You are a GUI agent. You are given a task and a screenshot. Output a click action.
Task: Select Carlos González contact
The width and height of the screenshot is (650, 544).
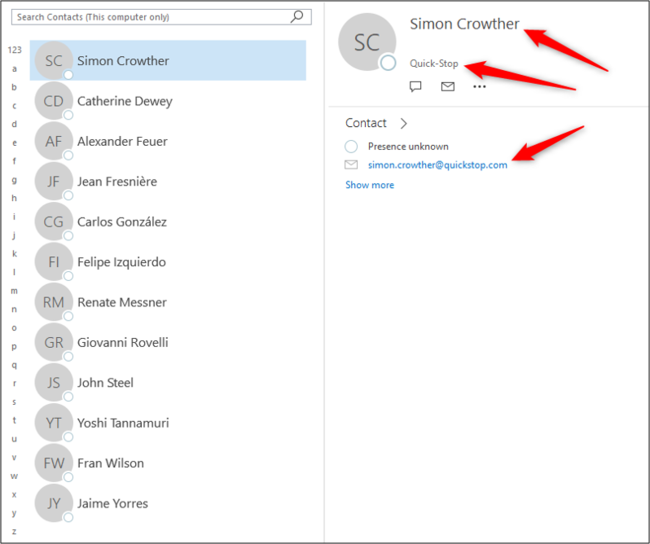point(168,221)
